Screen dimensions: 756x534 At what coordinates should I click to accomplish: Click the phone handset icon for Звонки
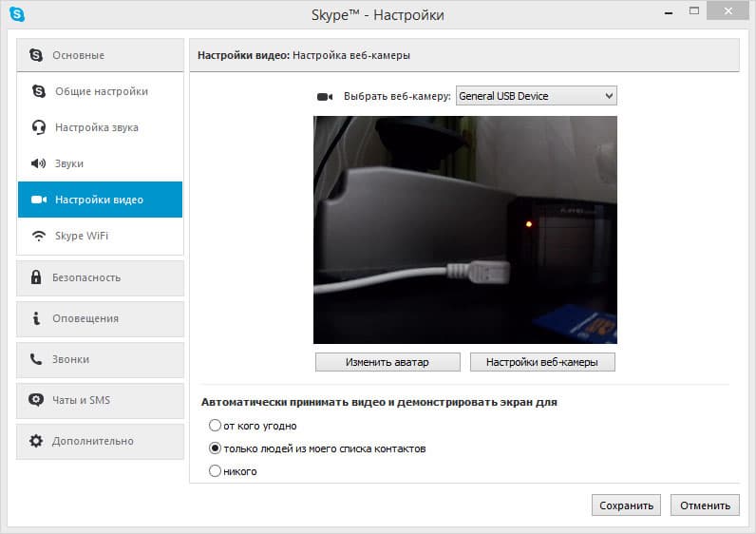[x=36, y=359]
